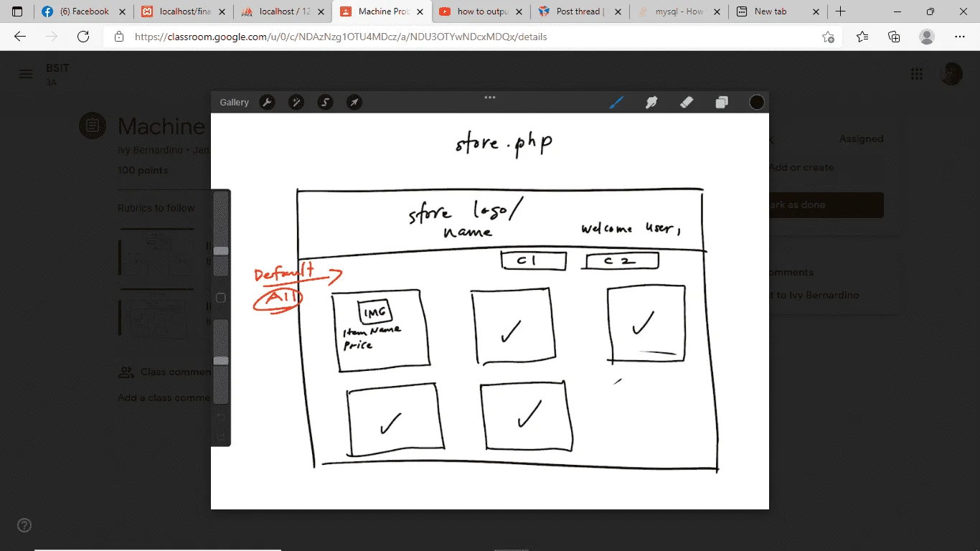Add this page to favorites
The height and width of the screenshot is (551, 980).
point(829,37)
